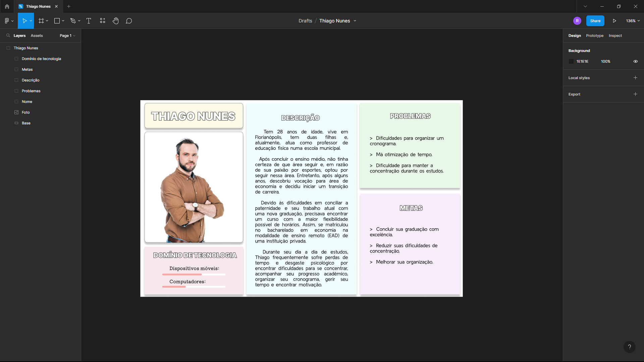Viewport: 644px width, 362px height.
Task: Open the Page 1 pages dropdown
Action: 67,36
